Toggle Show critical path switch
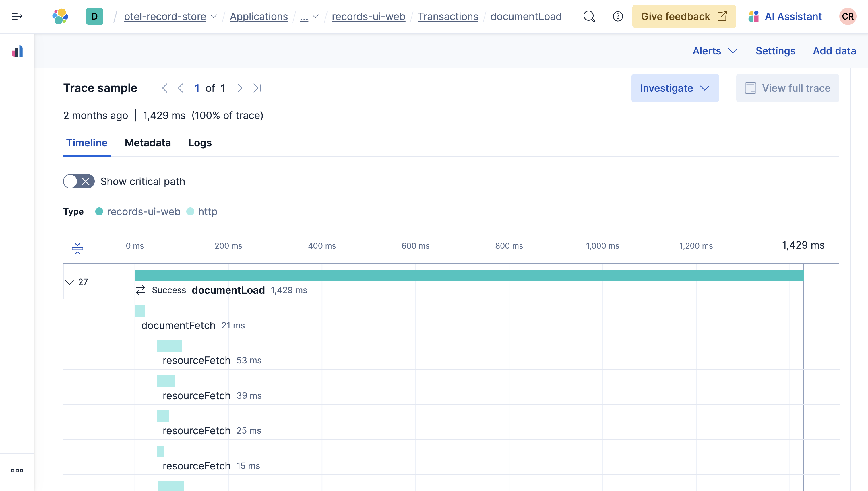The width and height of the screenshot is (868, 491). click(x=79, y=182)
